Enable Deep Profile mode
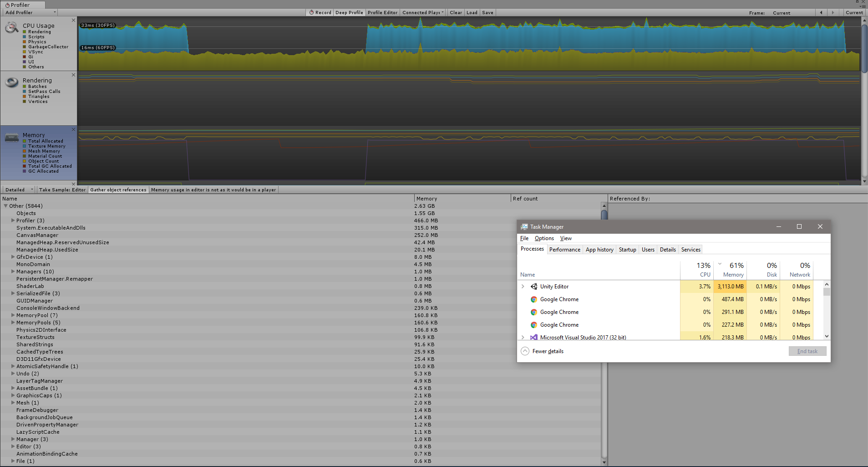Image resolution: width=868 pixels, height=467 pixels. 349,12
